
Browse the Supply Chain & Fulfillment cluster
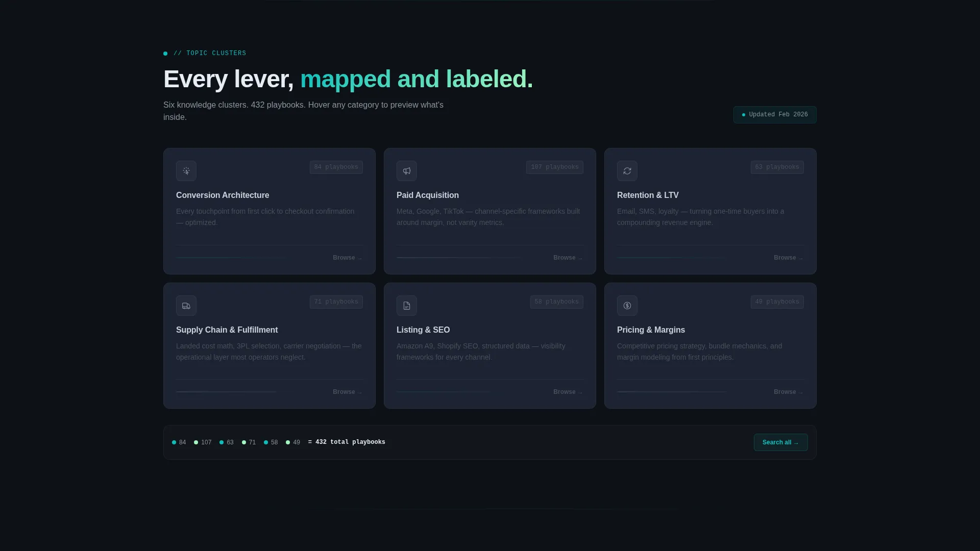348,392
